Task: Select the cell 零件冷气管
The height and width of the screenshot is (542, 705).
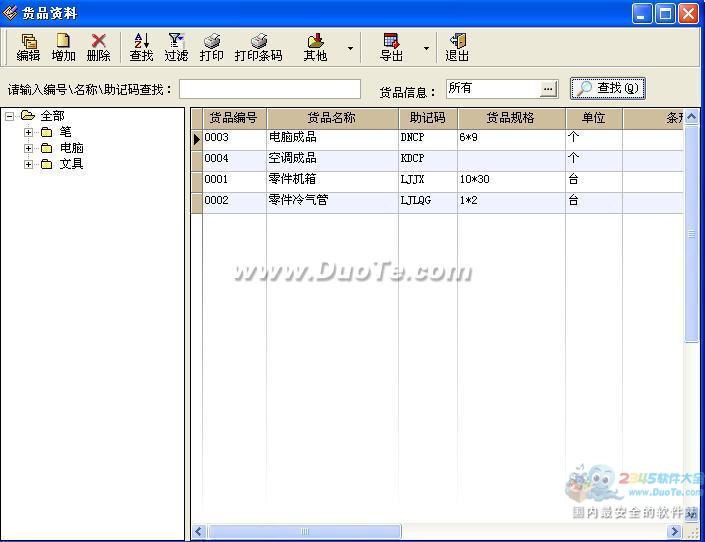Action: tap(332, 201)
